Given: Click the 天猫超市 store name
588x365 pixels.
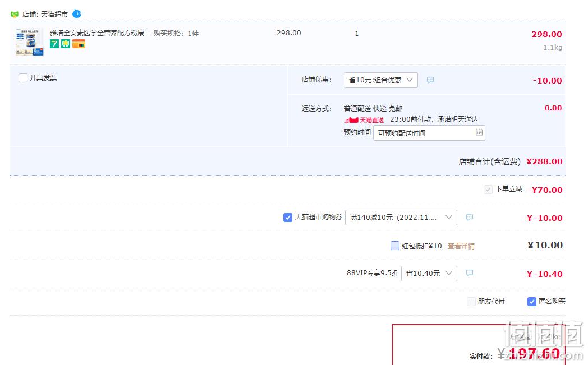Looking at the screenshot, I should (x=54, y=14).
